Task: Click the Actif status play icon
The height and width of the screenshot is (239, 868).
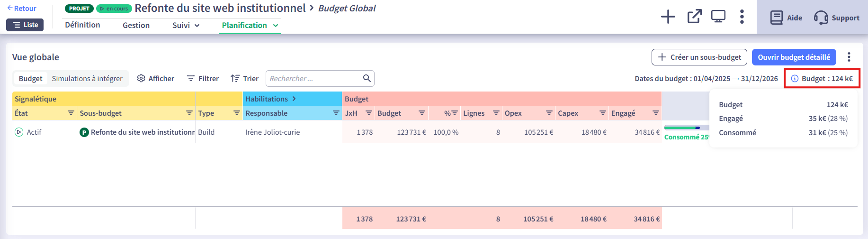Action: (19, 132)
